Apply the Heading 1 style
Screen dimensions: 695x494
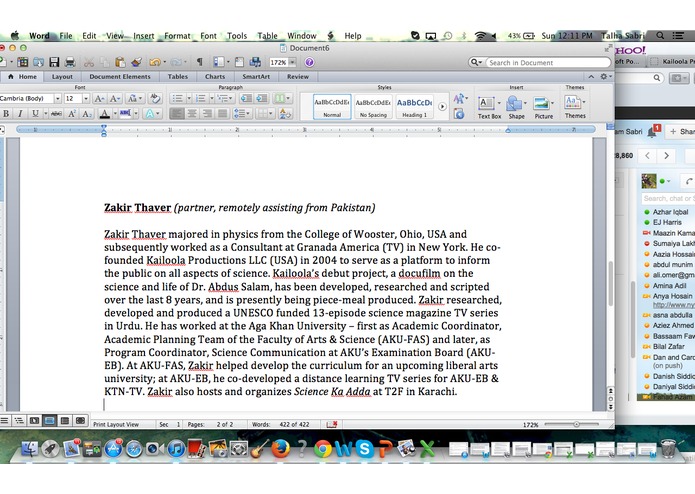click(414, 106)
